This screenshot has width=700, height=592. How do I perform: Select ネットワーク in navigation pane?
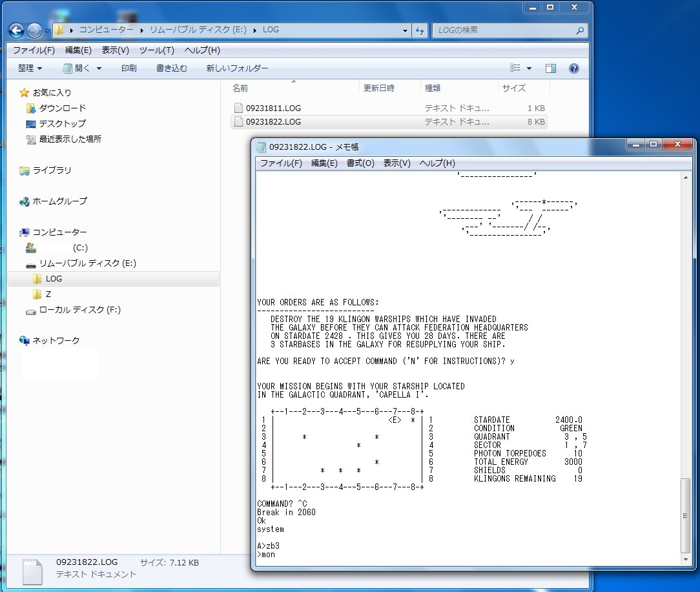pos(56,341)
